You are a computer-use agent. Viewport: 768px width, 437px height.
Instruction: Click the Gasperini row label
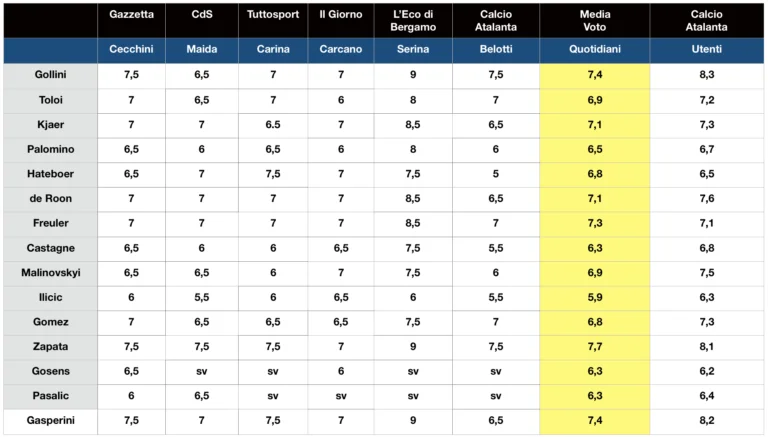point(50,420)
